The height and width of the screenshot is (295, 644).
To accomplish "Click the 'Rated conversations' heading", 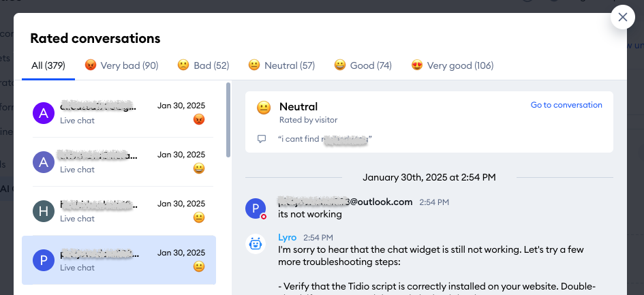I will [95, 38].
